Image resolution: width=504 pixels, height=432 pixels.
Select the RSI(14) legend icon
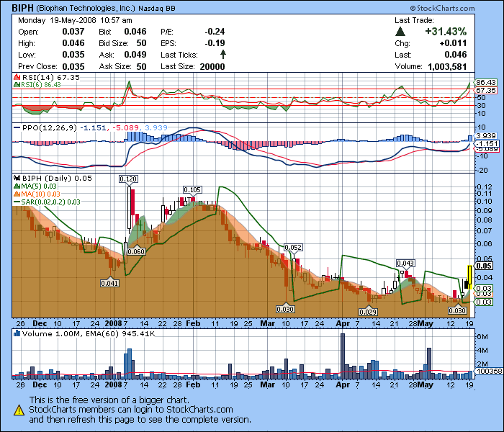coord(17,77)
